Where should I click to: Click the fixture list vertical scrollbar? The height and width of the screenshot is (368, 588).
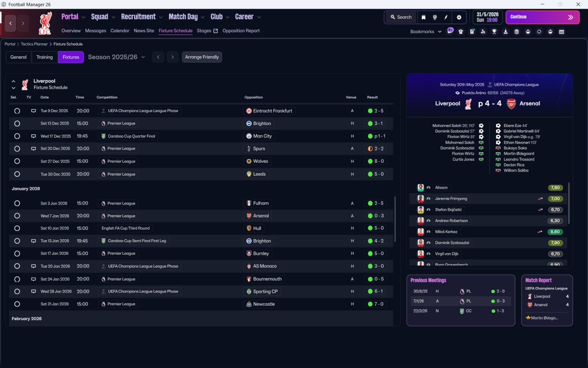395,219
